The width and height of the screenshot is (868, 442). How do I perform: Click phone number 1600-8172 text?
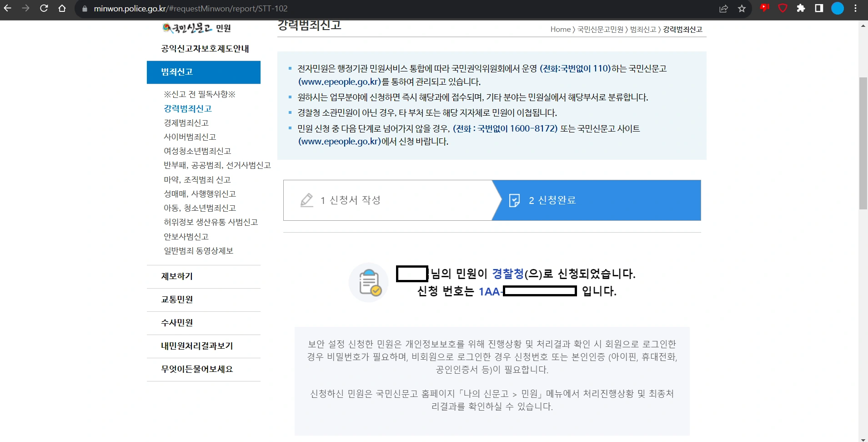point(532,128)
